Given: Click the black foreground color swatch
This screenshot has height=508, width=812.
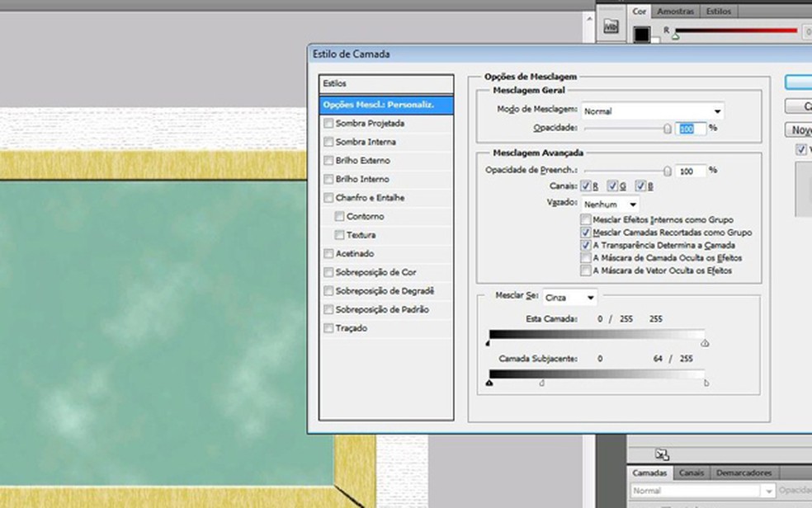Looking at the screenshot, I should pos(641,35).
